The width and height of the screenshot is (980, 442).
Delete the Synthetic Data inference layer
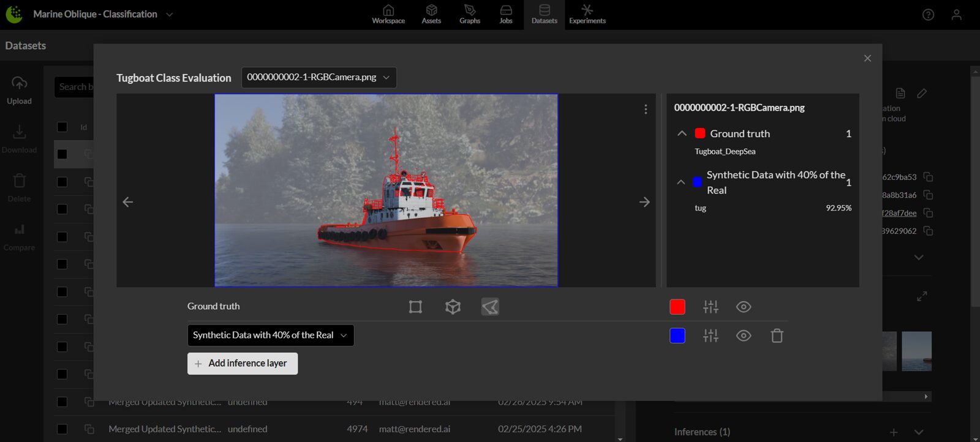[777, 335]
